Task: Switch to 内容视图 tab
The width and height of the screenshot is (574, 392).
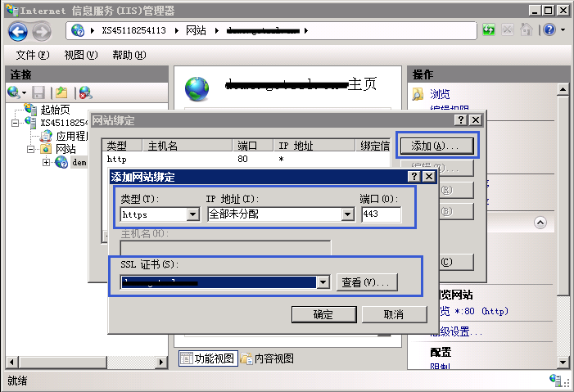Action: point(267,358)
